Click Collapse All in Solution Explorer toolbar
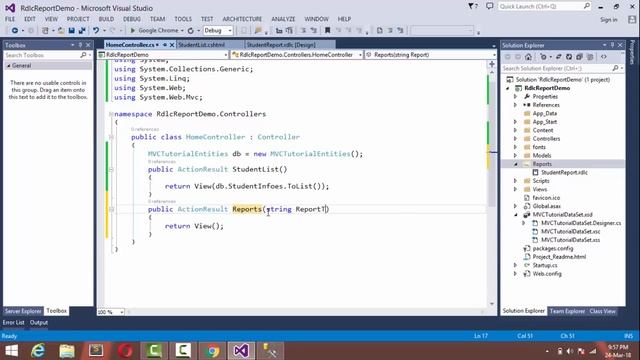Viewport: 640px width, 360px height. click(579, 57)
